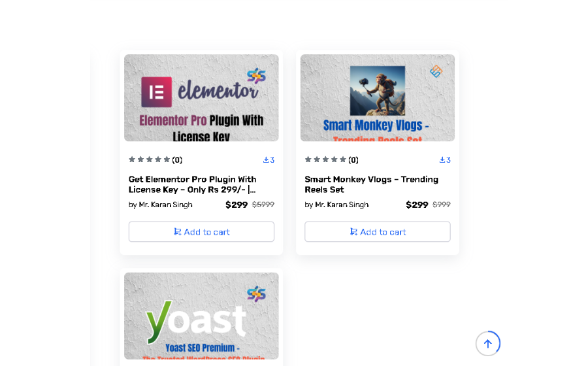Click the diamond logo on Smart Monkey thumbnail
The image size is (588, 366).
click(436, 71)
